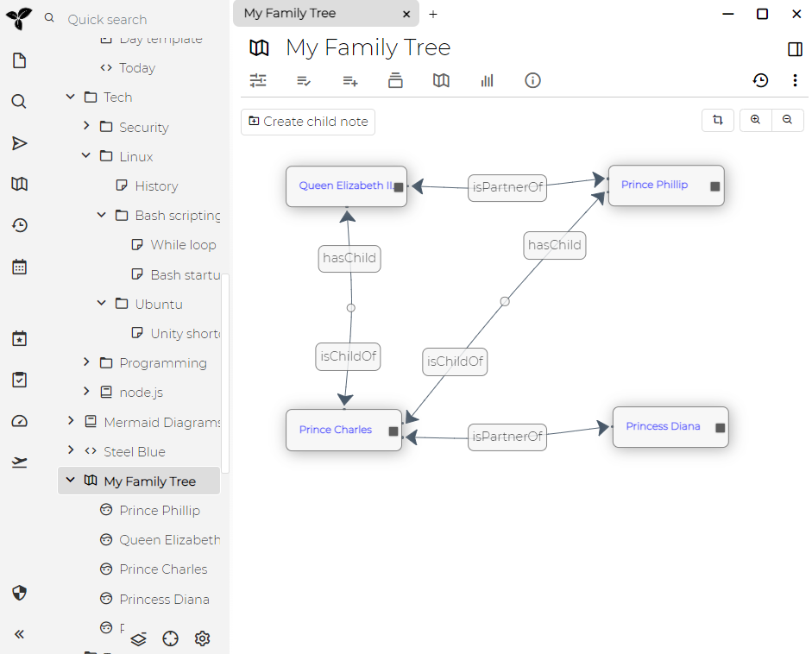
Task: Open the Note Map ribbon panel
Action: 441,80
